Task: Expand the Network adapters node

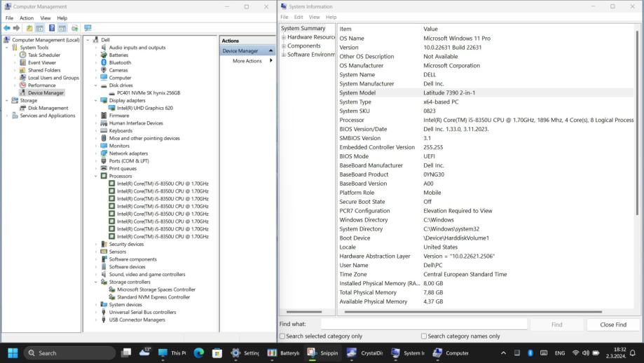Action: 96,153
